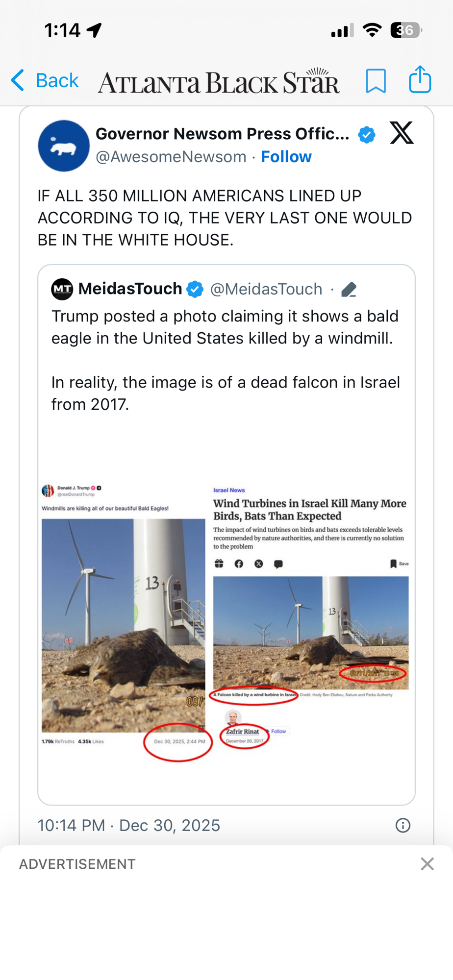Close the advertisement banner

point(427,864)
